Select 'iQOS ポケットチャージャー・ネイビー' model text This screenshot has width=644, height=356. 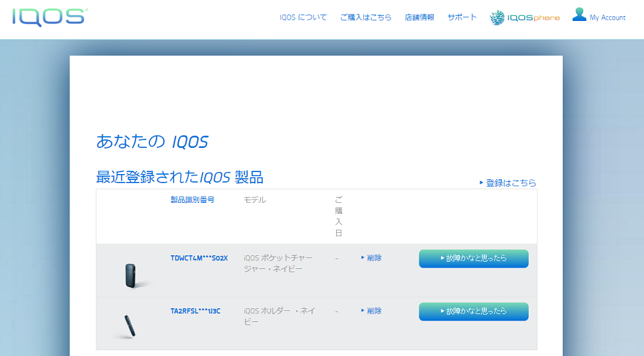tap(278, 263)
